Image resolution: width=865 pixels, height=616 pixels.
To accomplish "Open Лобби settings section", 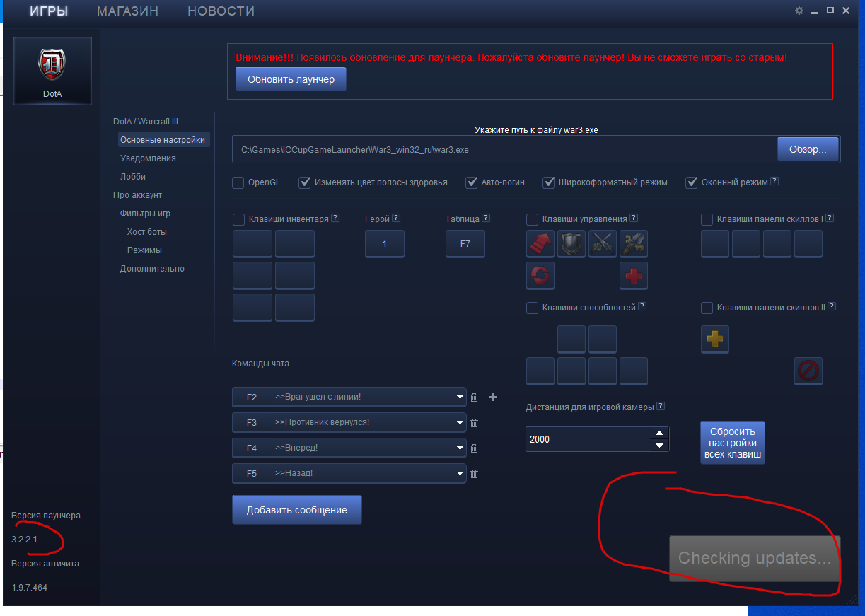I will pyautogui.click(x=133, y=177).
